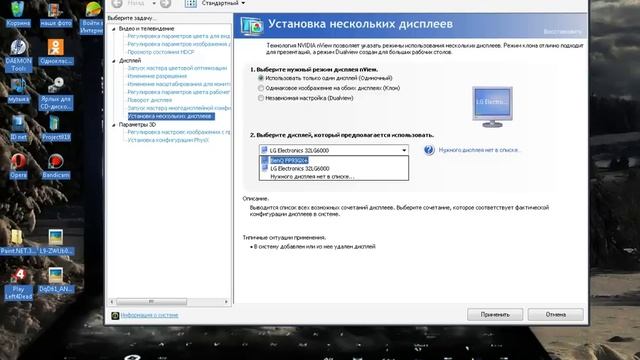Image resolution: width=640 pixels, height=360 pixels.
Task: Click the Восстановить link in header
Action: click(x=562, y=31)
